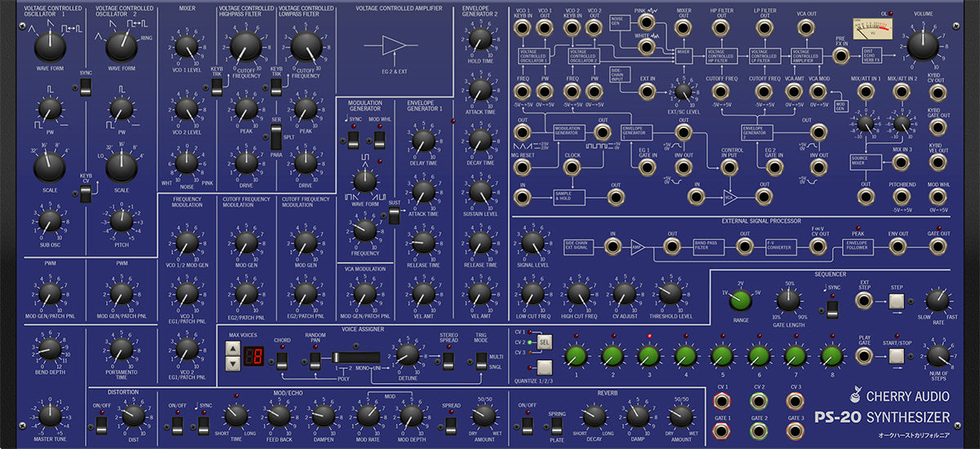
Task: Switch Trig Mode Multi/Single selector
Action: pos(481,359)
